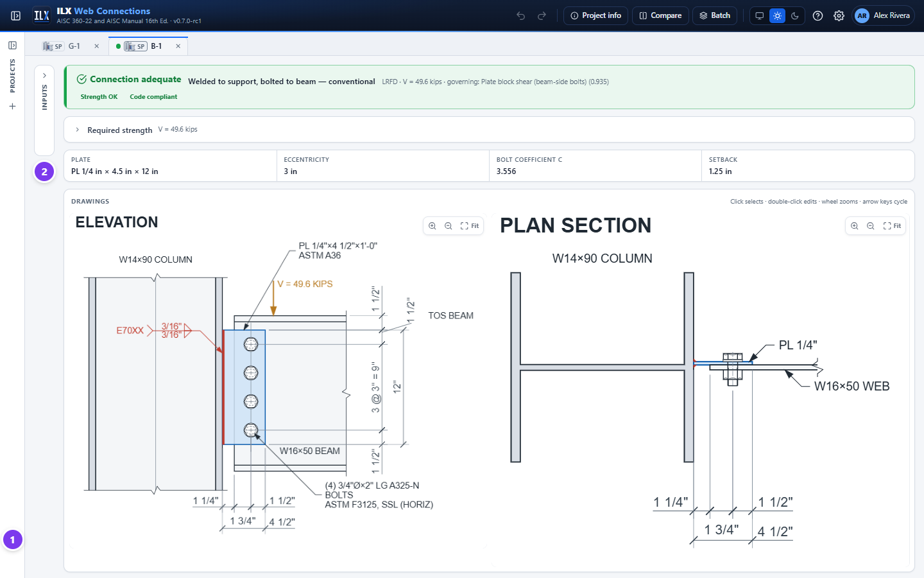The height and width of the screenshot is (578, 924).
Task: Select the BOLT COEFFICIENT C card
Action: 595,166
